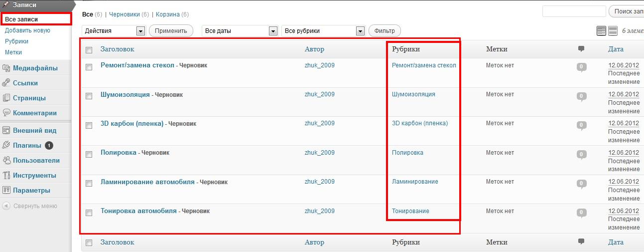
Task: Click the posts search input field
Action: pyautogui.click(x=573, y=11)
